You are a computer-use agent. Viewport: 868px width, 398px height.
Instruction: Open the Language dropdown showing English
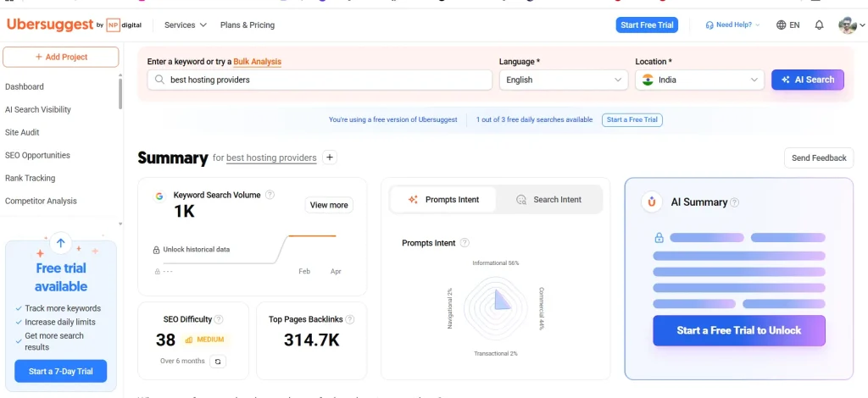click(564, 80)
